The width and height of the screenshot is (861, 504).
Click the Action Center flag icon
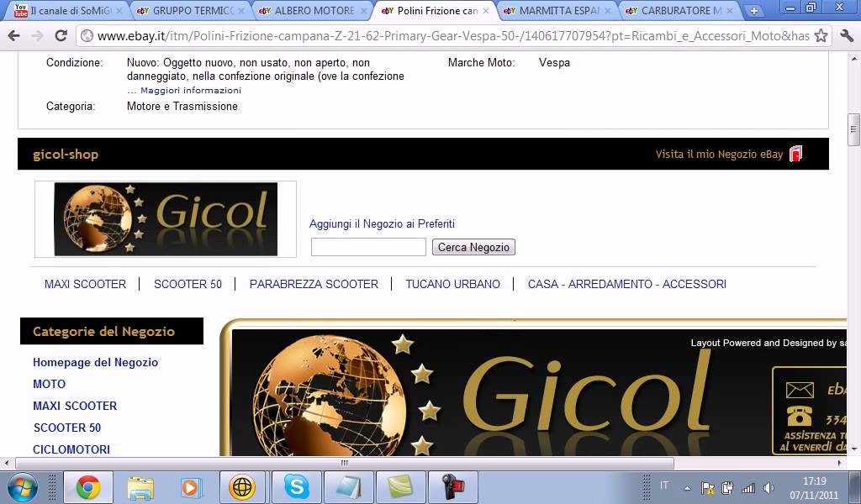707,487
